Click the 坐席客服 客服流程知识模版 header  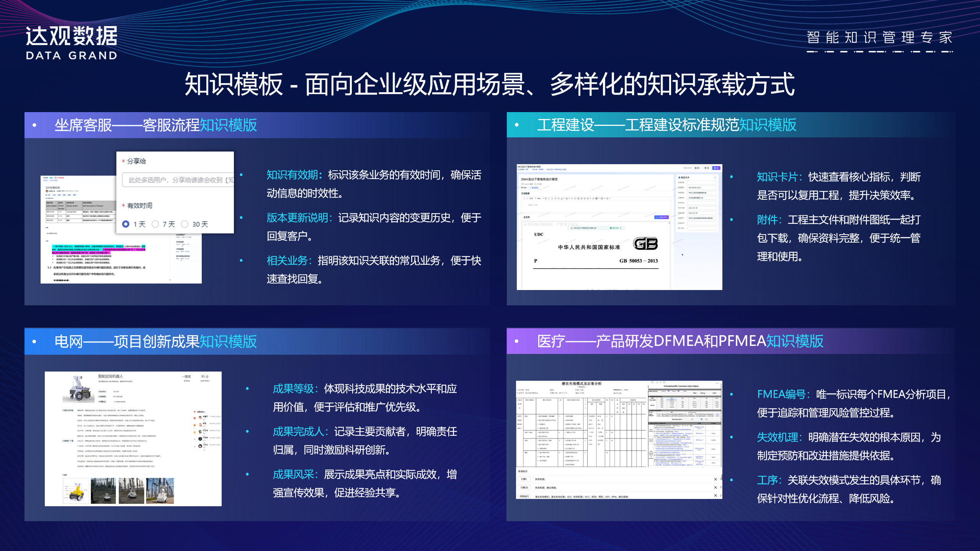point(155,125)
